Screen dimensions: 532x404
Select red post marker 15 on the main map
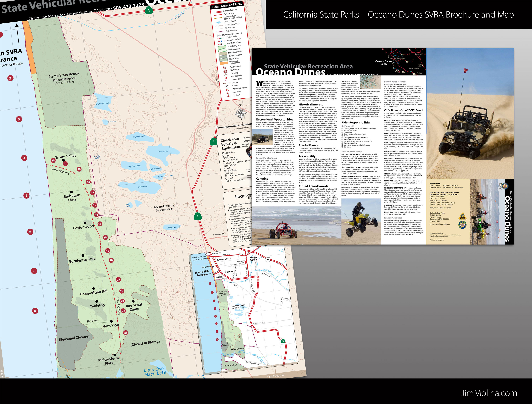point(95,205)
